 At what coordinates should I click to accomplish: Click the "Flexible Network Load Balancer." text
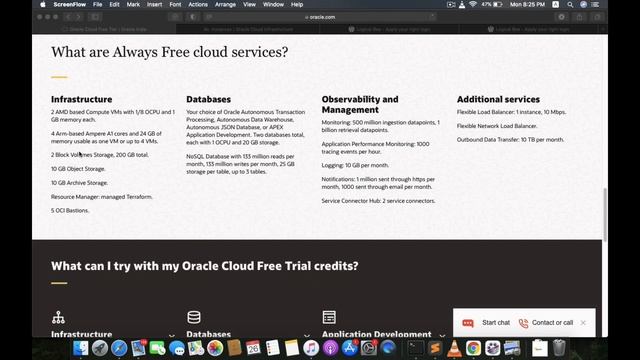[x=497, y=126]
